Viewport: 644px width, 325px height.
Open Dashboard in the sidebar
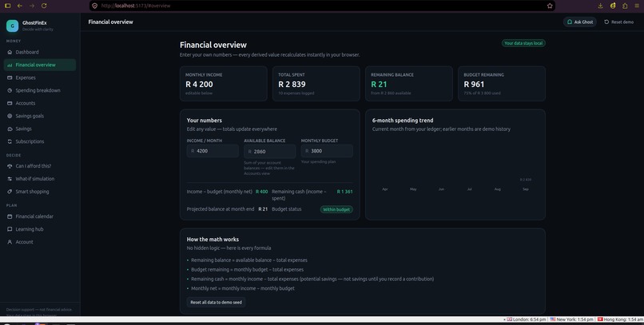click(40, 52)
